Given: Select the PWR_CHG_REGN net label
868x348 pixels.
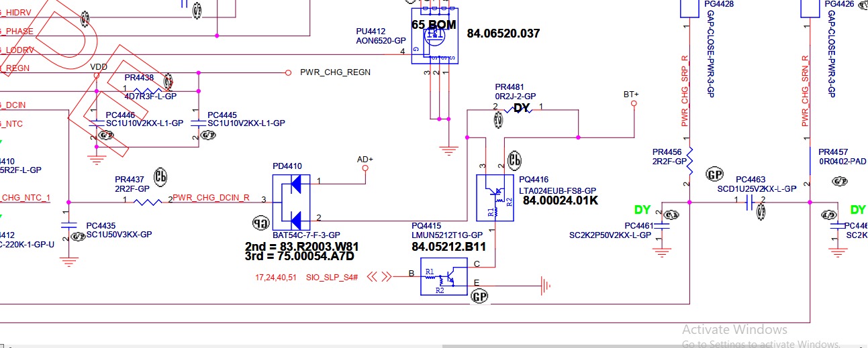Looking at the screenshot, I should pos(335,72).
